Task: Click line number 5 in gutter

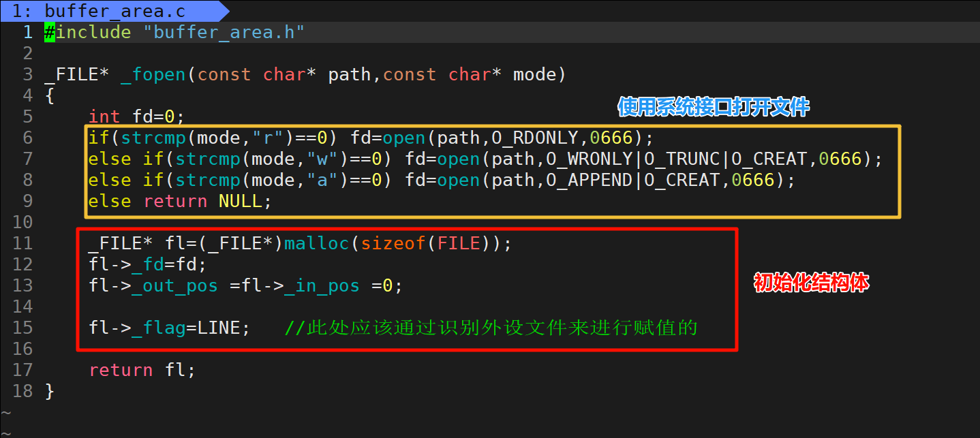Action: (27, 116)
